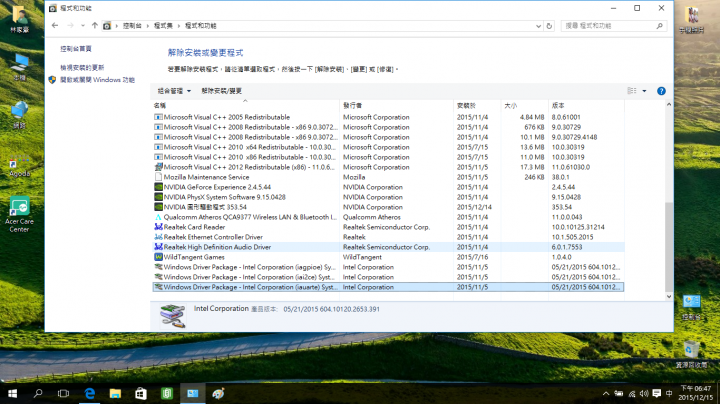
Task: Click the 2015/12/14 install date cell
Action: coord(474,207)
